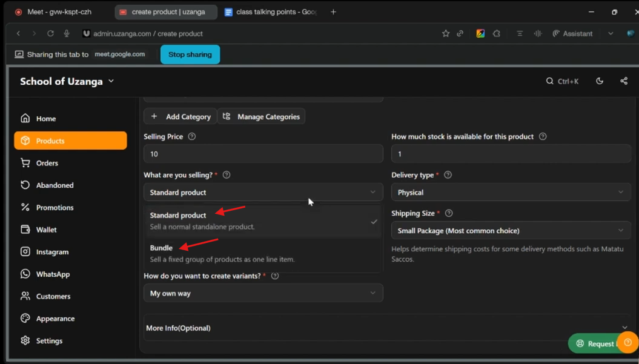Screen dimensions: 639x364
Task: Click the share icon in header
Action: coord(623,81)
